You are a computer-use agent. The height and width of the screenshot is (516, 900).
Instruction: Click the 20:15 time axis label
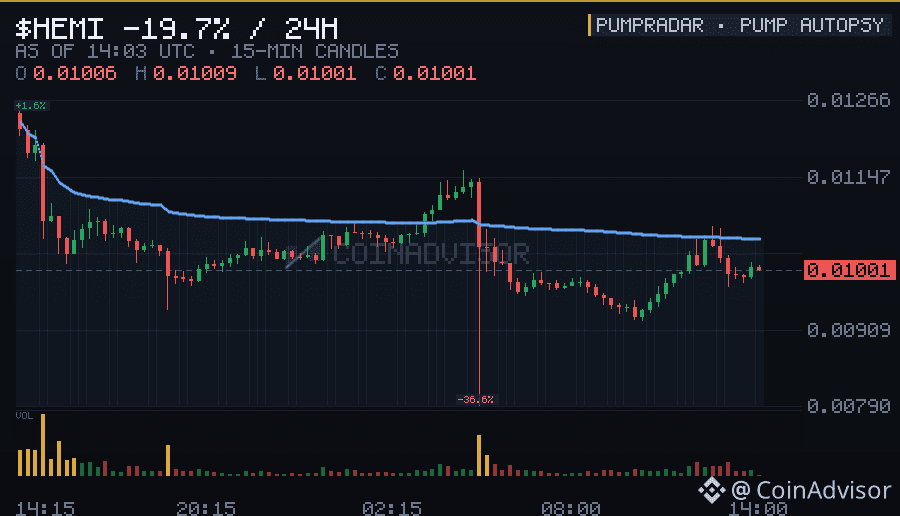(x=206, y=509)
